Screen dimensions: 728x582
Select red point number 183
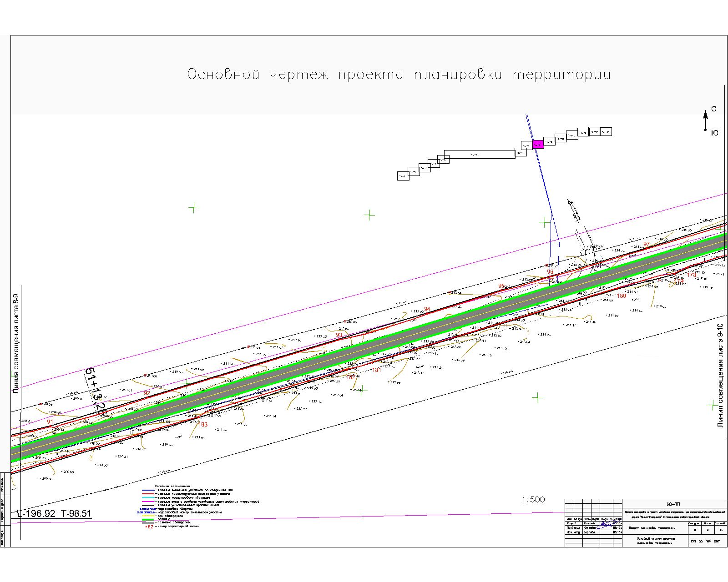pos(203,424)
